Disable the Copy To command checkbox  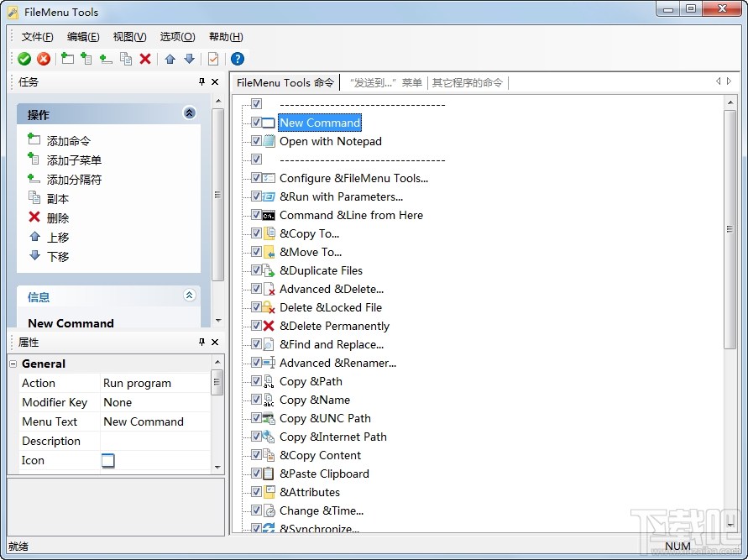[256, 233]
